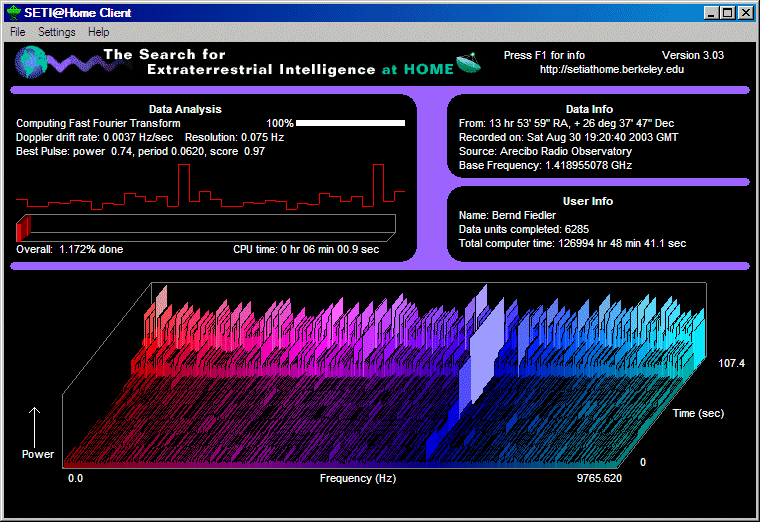Click the Fast Fourier Transform progress bar
The image size is (760, 522).
pos(350,123)
